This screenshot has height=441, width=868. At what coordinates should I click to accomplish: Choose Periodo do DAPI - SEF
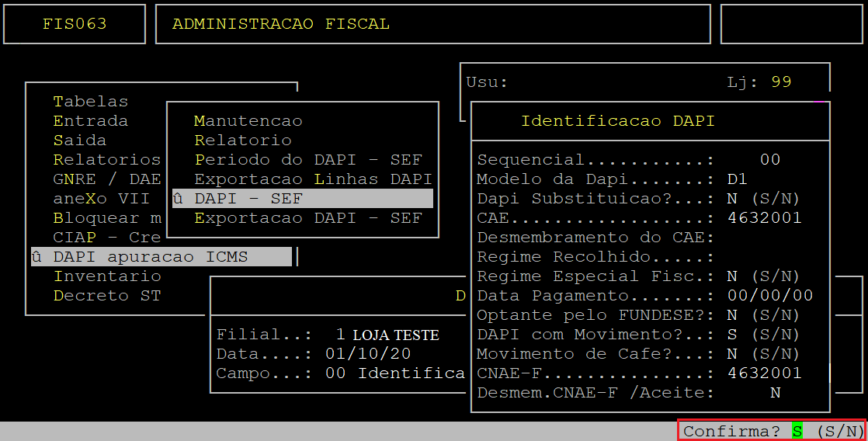click(x=308, y=160)
